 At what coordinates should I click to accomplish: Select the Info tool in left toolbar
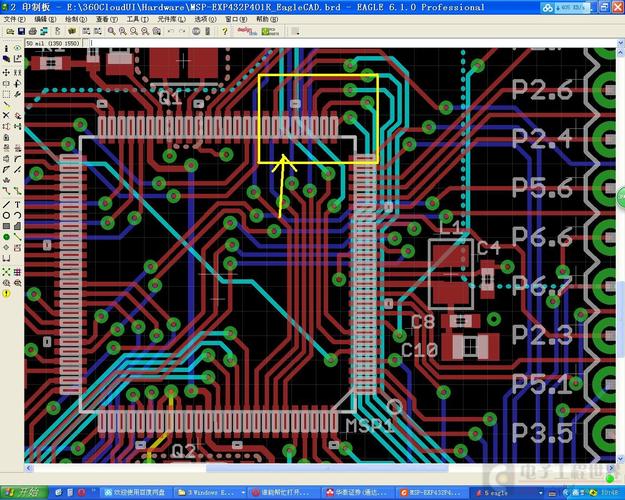[6, 47]
